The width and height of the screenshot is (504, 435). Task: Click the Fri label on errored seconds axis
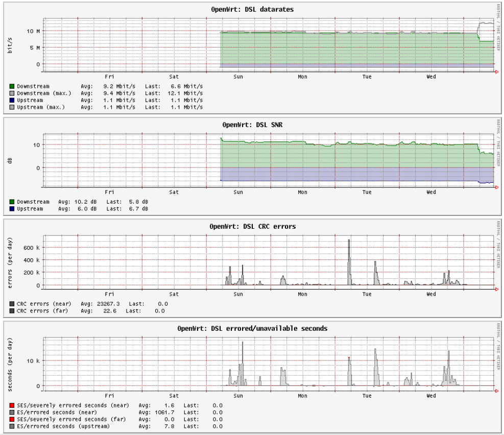(x=109, y=396)
